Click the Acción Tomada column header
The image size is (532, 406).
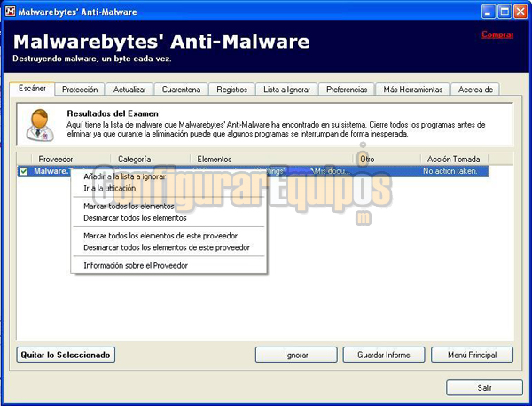point(454,159)
